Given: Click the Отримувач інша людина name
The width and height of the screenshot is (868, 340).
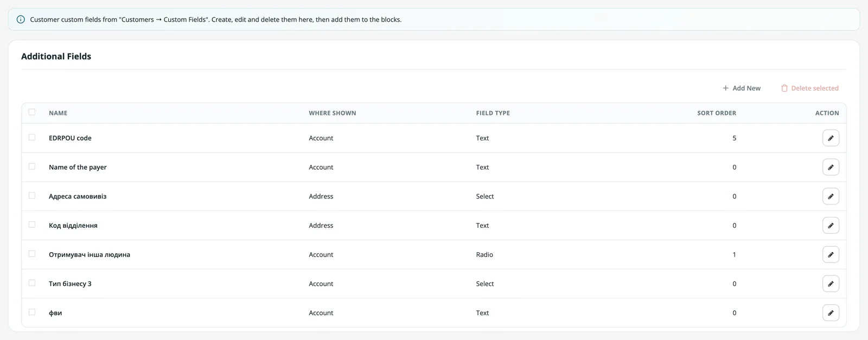Looking at the screenshot, I should coord(90,255).
